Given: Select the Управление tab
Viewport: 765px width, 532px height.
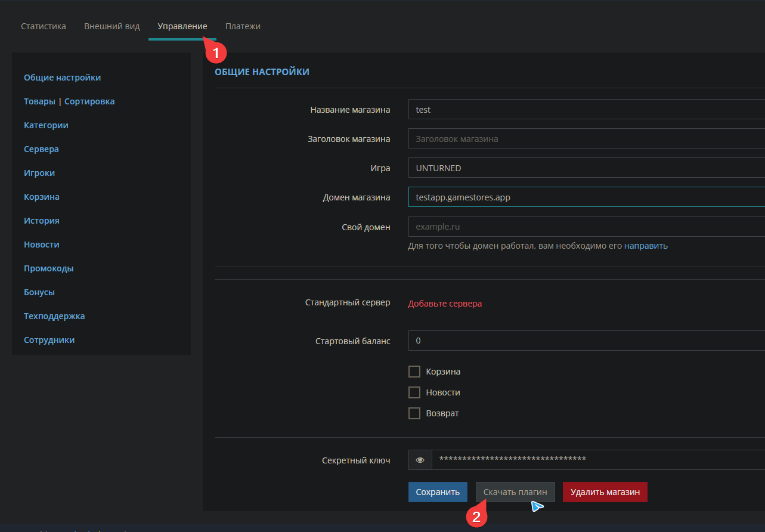Looking at the screenshot, I should [182, 26].
